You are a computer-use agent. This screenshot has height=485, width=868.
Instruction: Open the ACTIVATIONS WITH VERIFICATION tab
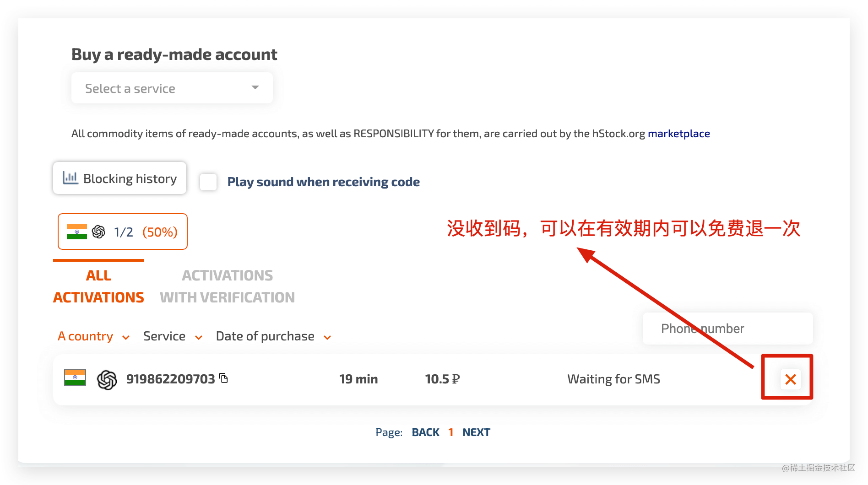227,286
